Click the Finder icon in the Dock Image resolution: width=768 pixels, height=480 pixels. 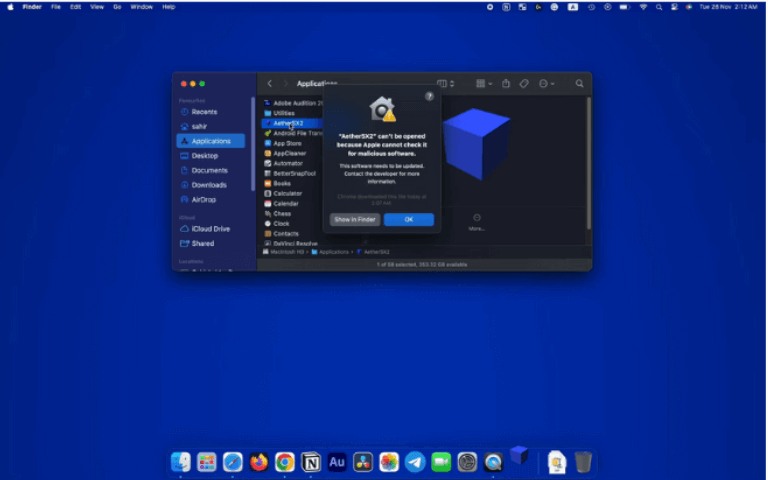point(180,462)
